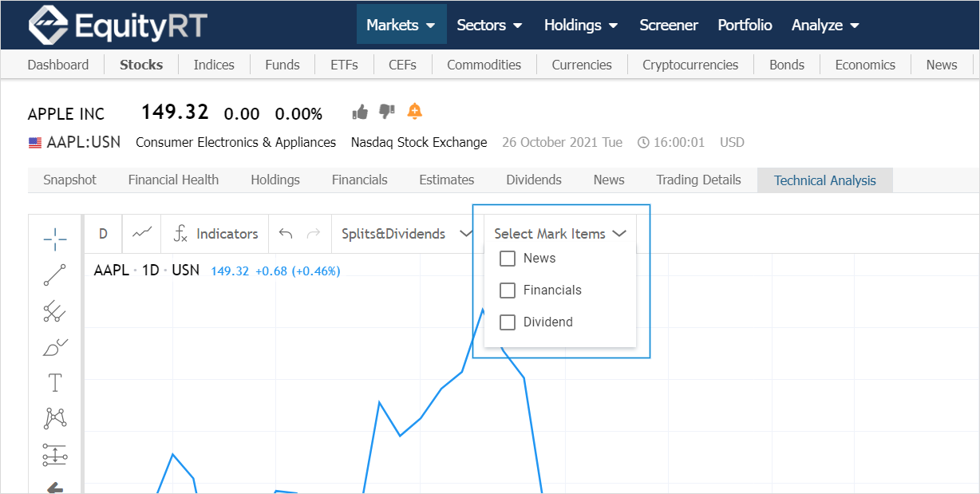Click the EquityRT logo
Screen dimensions: 980x494
point(117,26)
